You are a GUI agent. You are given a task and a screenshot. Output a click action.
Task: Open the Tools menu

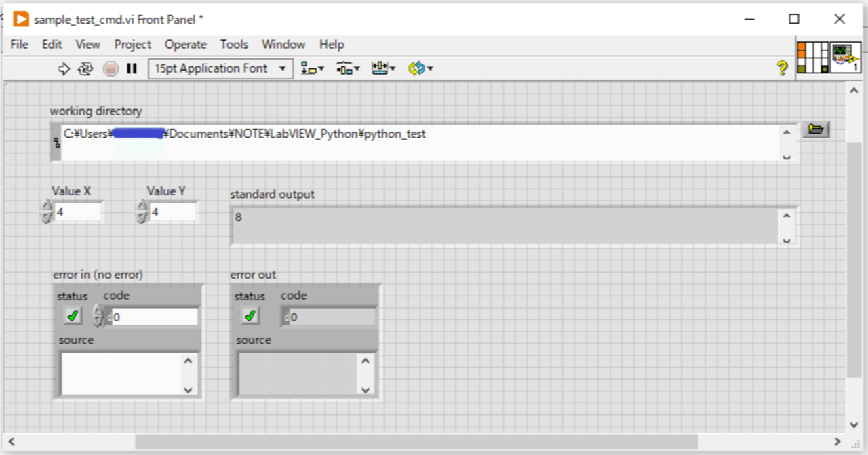tap(234, 45)
